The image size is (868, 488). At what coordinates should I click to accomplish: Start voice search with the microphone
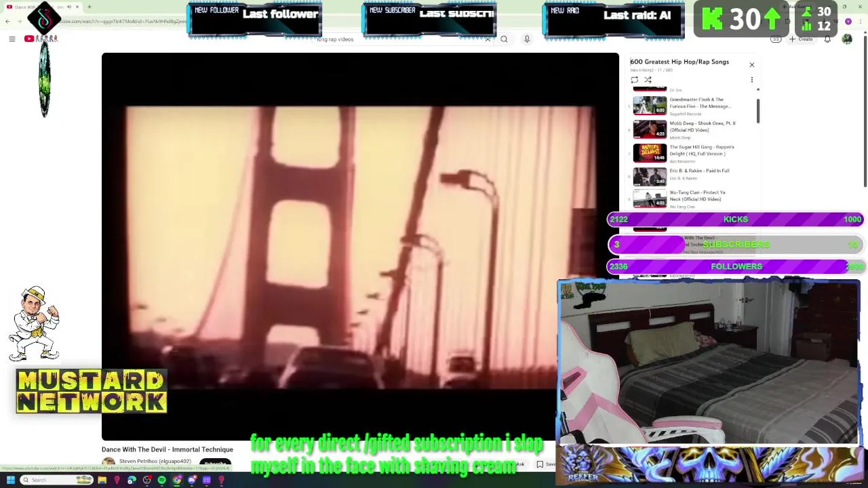click(526, 39)
